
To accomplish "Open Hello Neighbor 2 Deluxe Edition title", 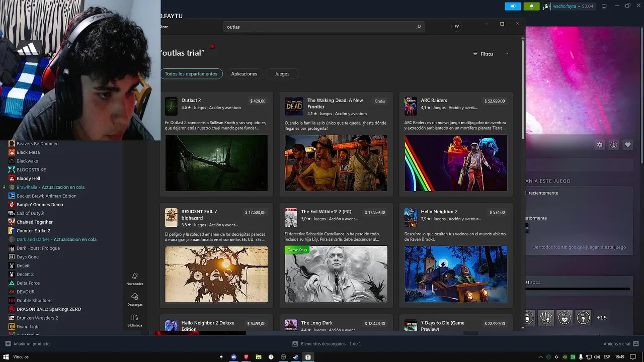I will (x=208, y=326).
